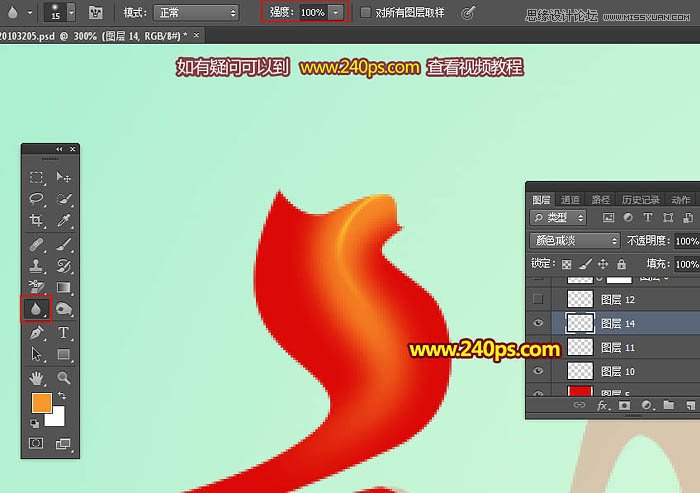Collapse toolbox with double arrows
This screenshot has height=493, width=700.
[59, 149]
